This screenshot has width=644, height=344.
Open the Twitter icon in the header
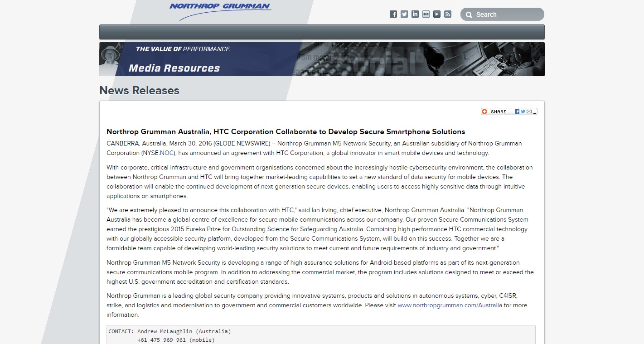[x=404, y=14]
